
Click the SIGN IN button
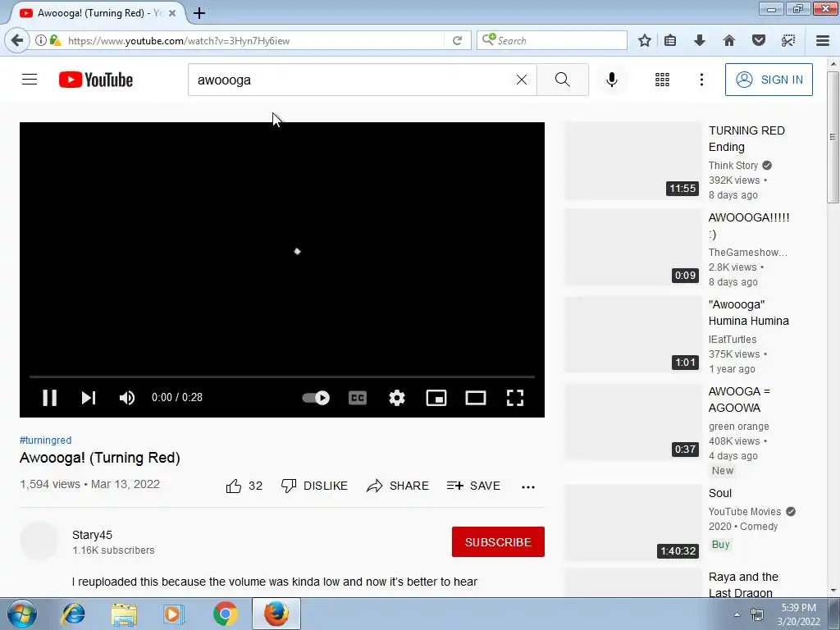coord(769,80)
